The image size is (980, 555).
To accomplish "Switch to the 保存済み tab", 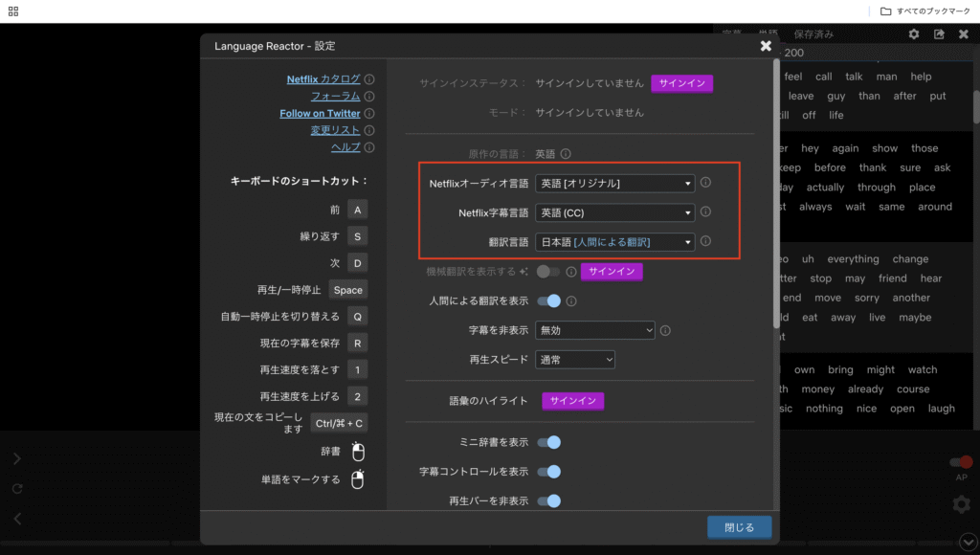I will [x=813, y=34].
